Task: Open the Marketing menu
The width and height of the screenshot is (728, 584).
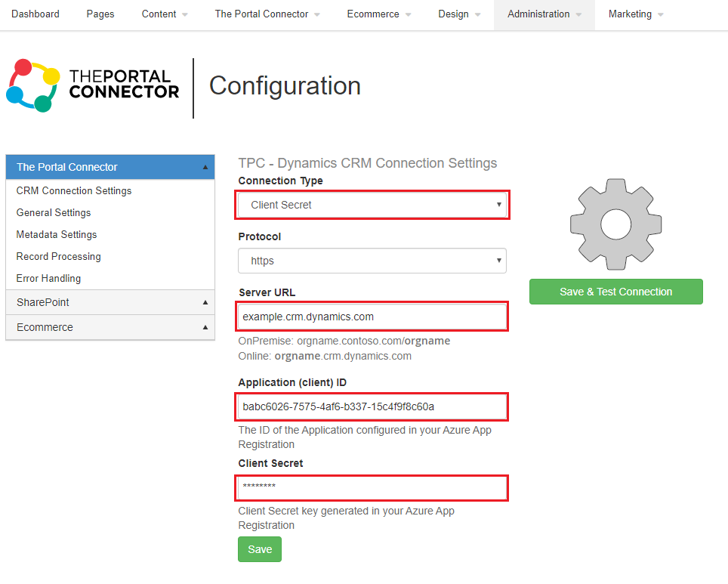Action: click(x=636, y=14)
